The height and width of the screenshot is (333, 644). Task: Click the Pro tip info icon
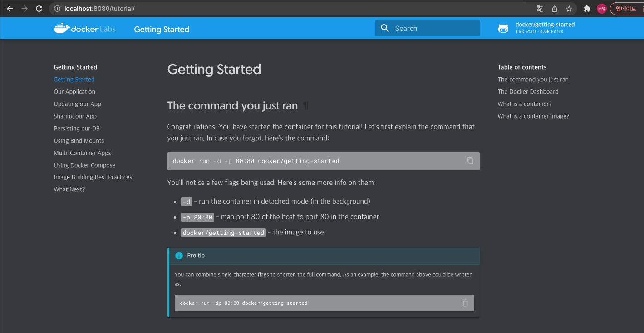click(179, 256)
